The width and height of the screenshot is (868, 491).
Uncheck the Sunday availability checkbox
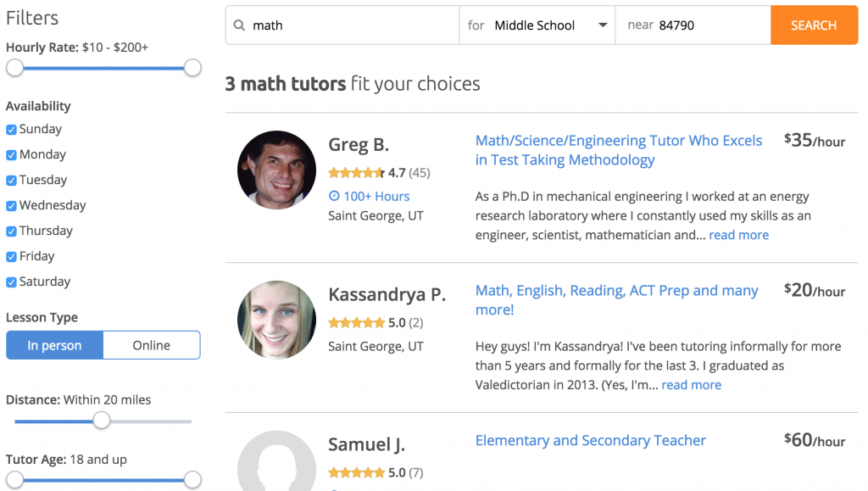point(11,129)
